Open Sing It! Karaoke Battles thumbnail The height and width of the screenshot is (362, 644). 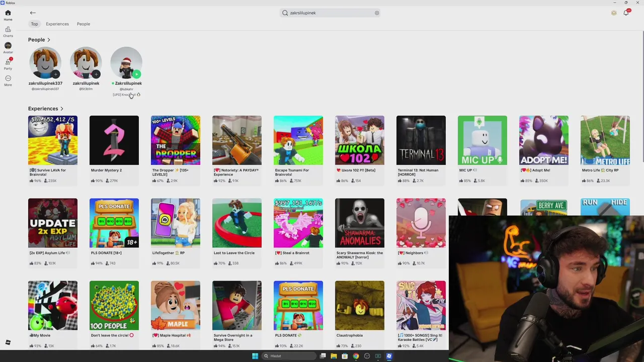click(421, 305)
